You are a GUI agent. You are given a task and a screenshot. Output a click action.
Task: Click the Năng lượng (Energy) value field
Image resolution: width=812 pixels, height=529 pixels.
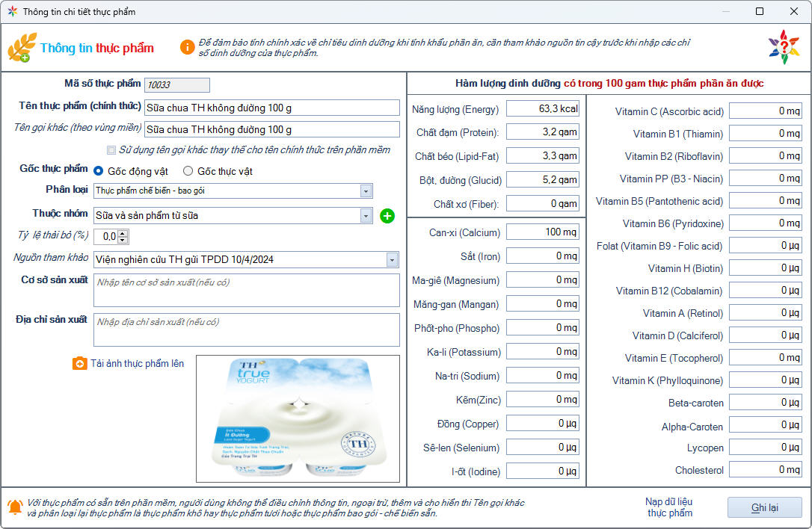click(543, 109)
